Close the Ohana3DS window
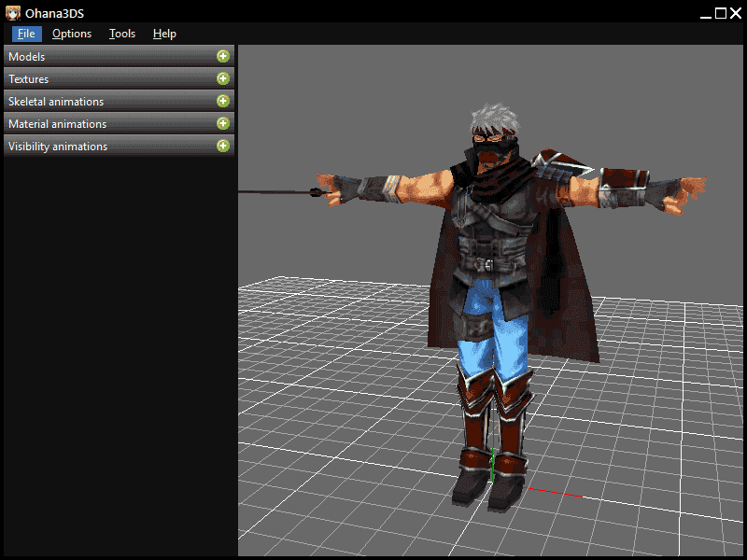This screenshot has height=560, width=747. 736,13
